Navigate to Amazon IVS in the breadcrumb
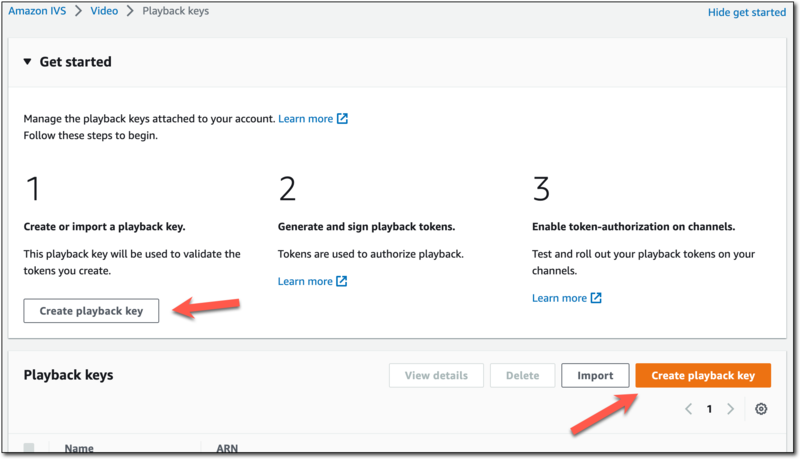Image resolution: width=800 pixels, height=459 pixels. click(39, 11)
